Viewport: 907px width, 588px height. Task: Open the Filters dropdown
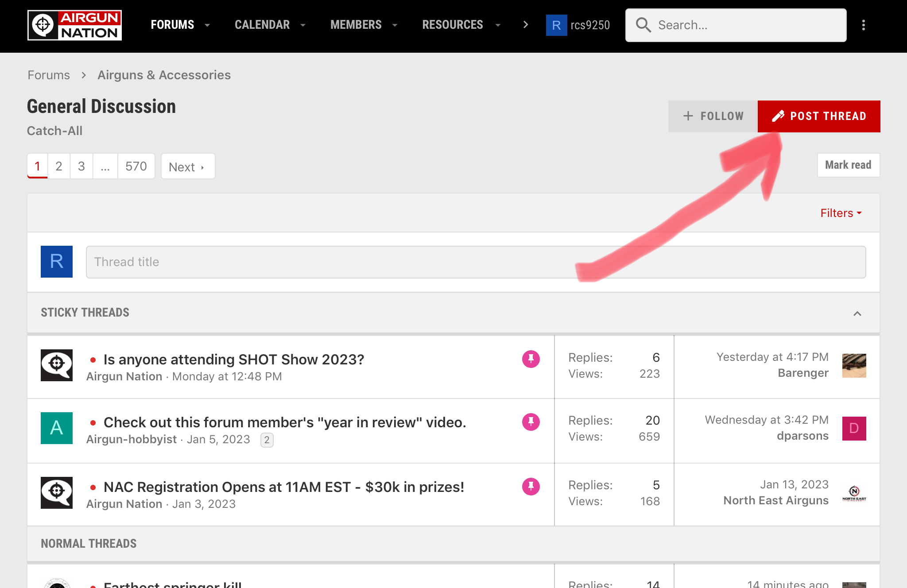coord(841,213)
